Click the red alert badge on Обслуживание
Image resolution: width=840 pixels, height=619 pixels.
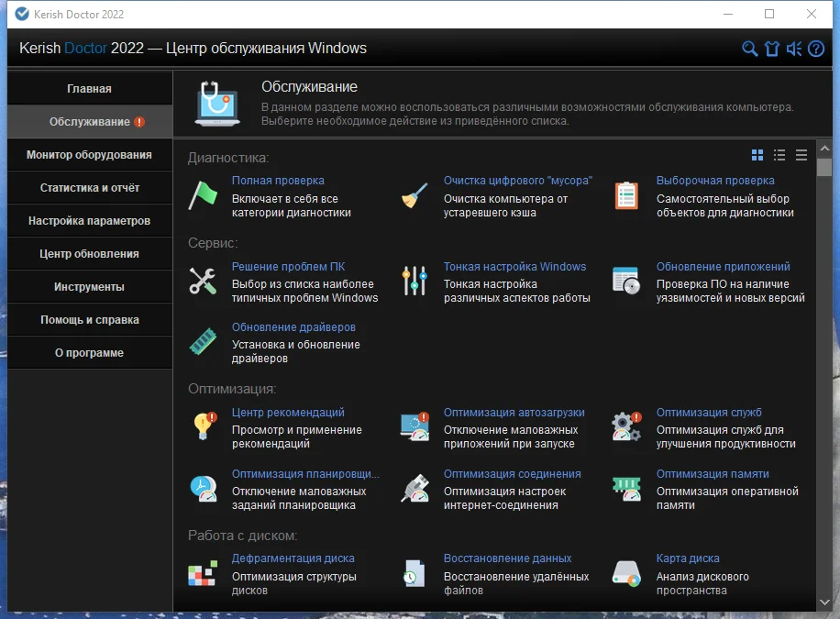tap(139, 122)
